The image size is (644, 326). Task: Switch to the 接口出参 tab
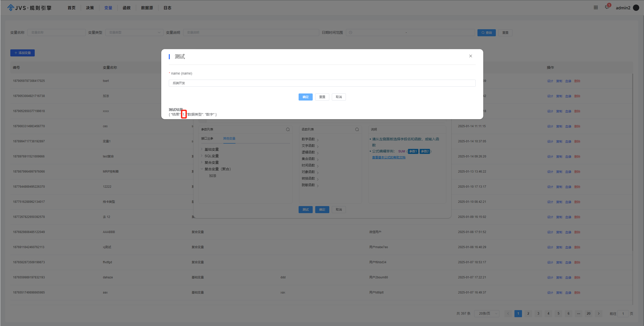pyautogui.click(x=207, y=139)
